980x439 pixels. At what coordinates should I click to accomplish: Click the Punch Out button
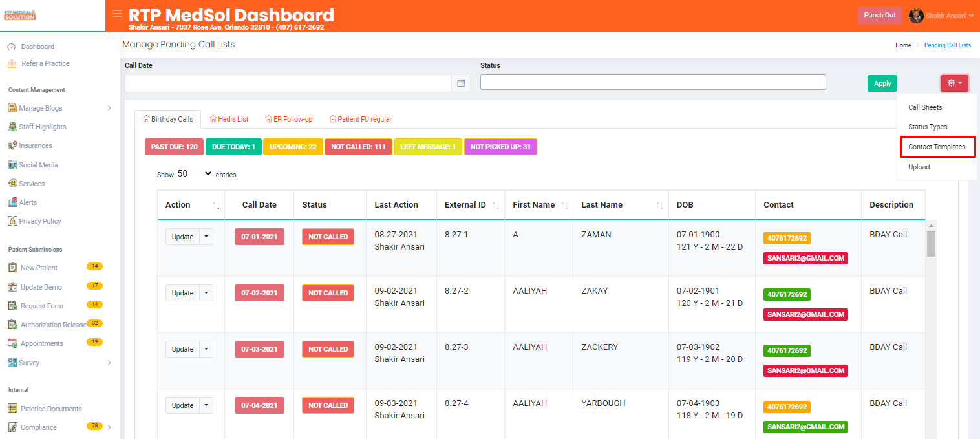pos(880,16)
